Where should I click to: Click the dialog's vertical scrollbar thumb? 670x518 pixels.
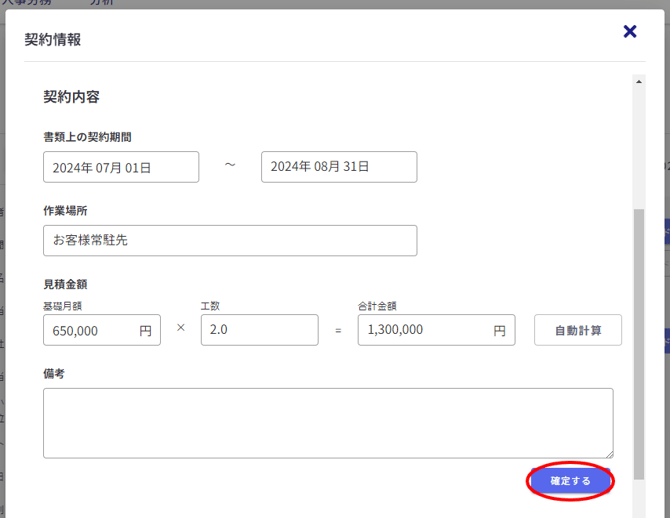(639, 340)
